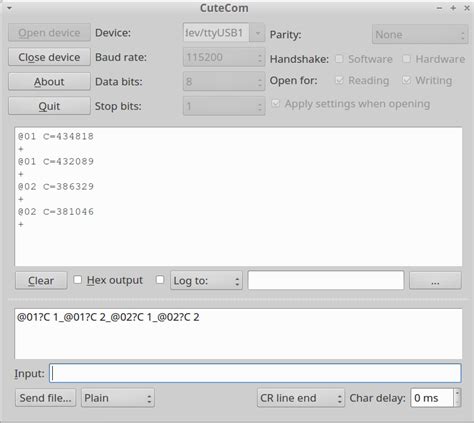The height and width of the screenshot is (423, 474).
Task: Quit CuteCom
Action: [x=49, y=106]
